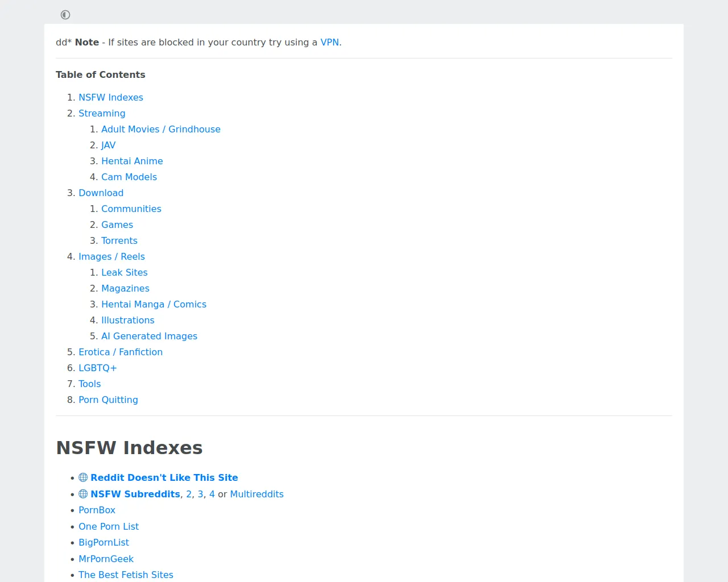Click the Multireddits link
This screenshot has width=728, height=582.
[257, 494]
